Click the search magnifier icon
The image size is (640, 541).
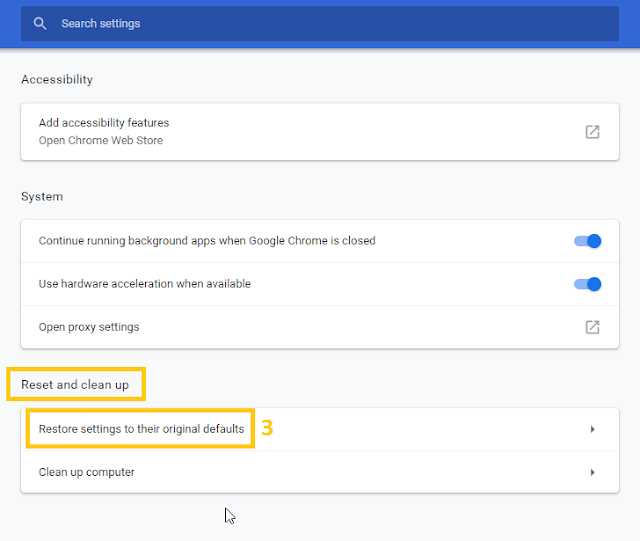point(40,23)
